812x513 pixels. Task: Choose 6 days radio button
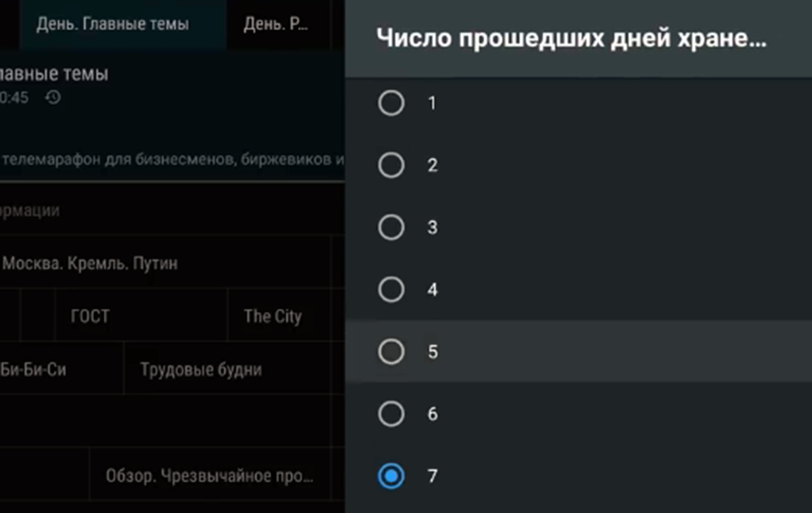578,413
